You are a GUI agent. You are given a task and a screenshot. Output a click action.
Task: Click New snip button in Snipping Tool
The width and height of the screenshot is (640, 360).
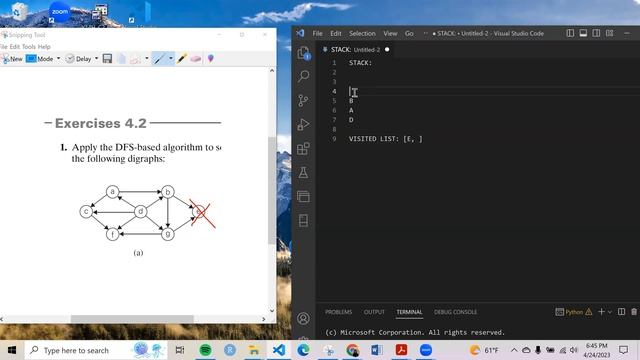[12, 59]
